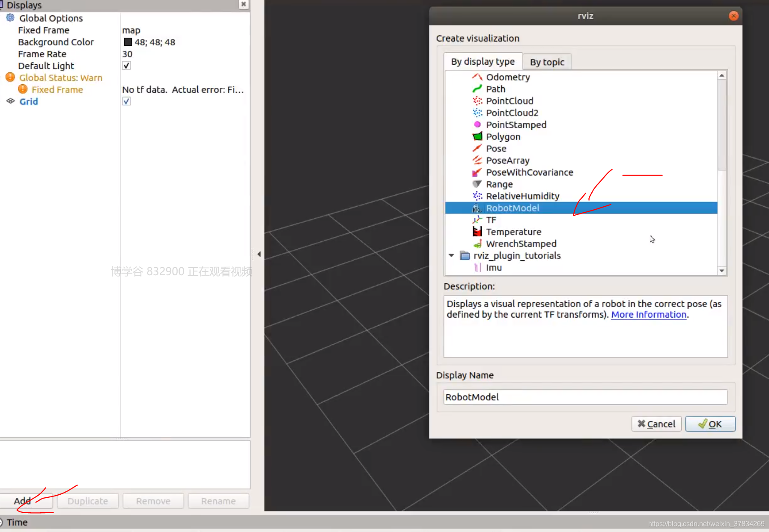Click the Display Name input field
The image size is (769, 532).
585,397
